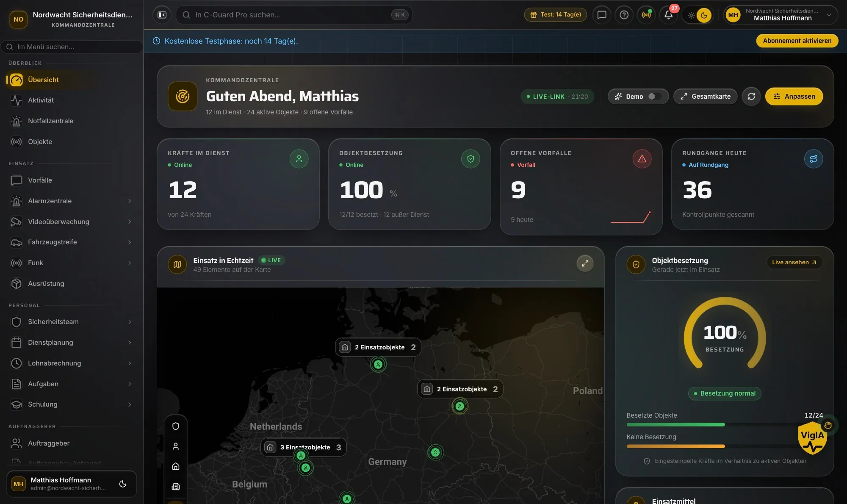Image resolution: width=847 pixels, height=504 pixels.
Task: Refresh the dashboard data
Action: [x=751, y=97]
